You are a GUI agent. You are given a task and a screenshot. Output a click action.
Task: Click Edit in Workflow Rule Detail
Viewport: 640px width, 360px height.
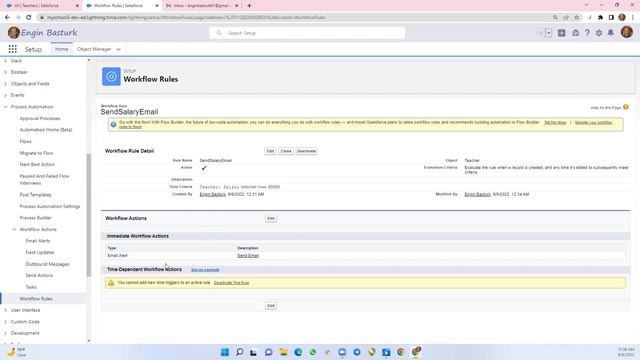tap(270, 151)
